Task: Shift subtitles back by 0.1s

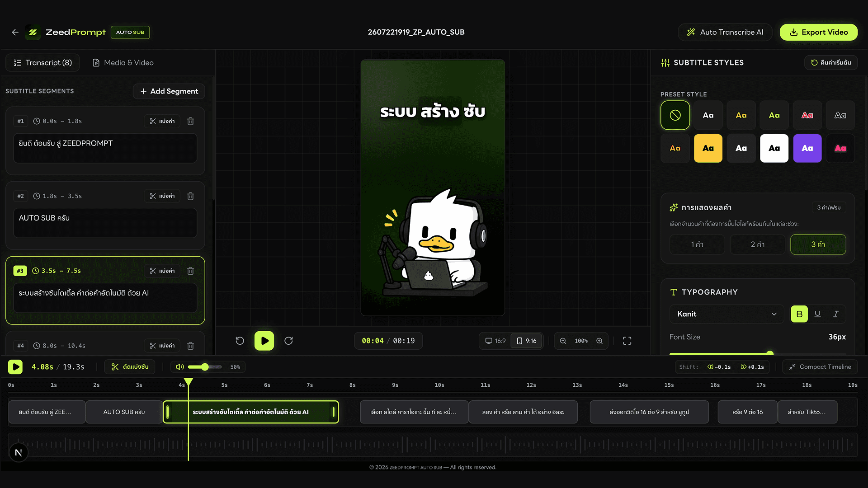Action: 719,367
